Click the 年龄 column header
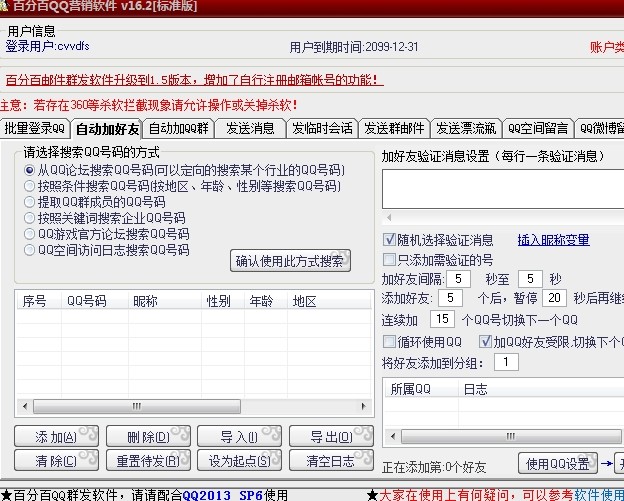 266,301
